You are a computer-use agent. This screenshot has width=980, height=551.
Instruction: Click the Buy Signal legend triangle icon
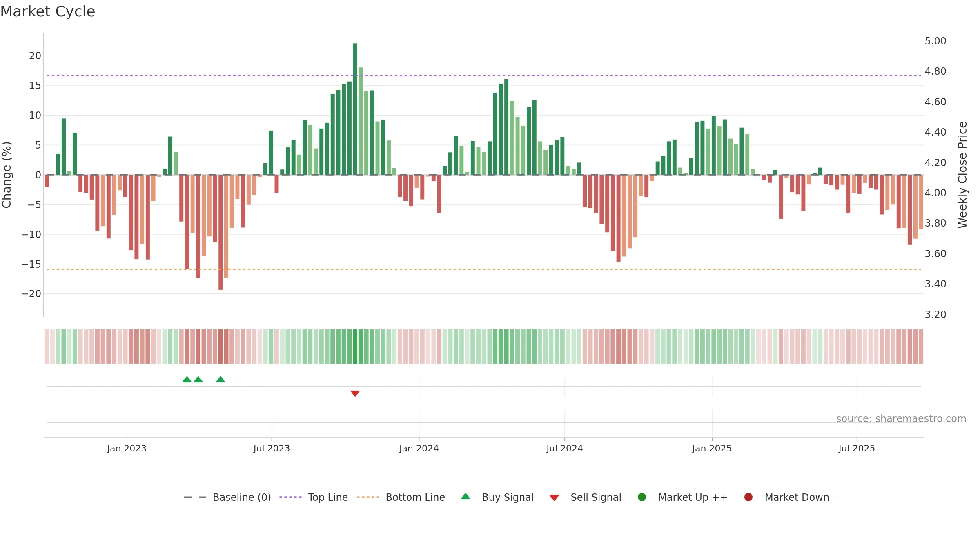point(465,496)
